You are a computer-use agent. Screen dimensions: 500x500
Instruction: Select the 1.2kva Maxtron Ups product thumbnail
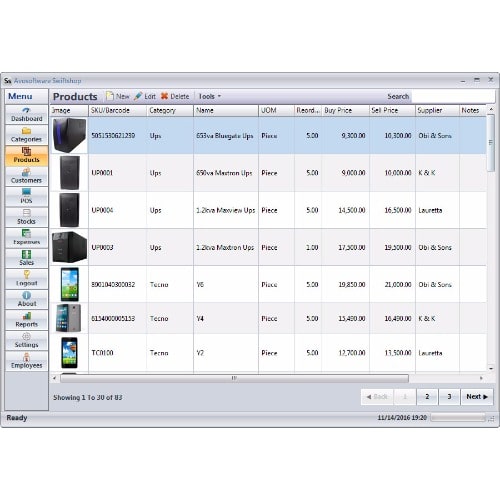click(x=69, y=247)
